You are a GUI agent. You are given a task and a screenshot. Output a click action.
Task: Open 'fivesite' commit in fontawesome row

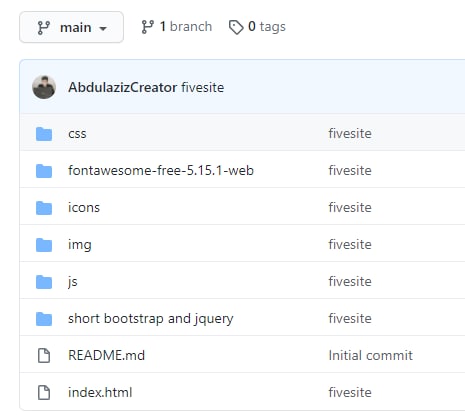[350, 170]
